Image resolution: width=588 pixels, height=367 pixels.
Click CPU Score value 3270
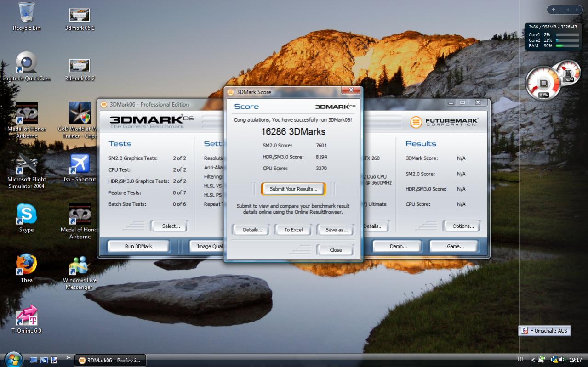(x=321, y=169)
